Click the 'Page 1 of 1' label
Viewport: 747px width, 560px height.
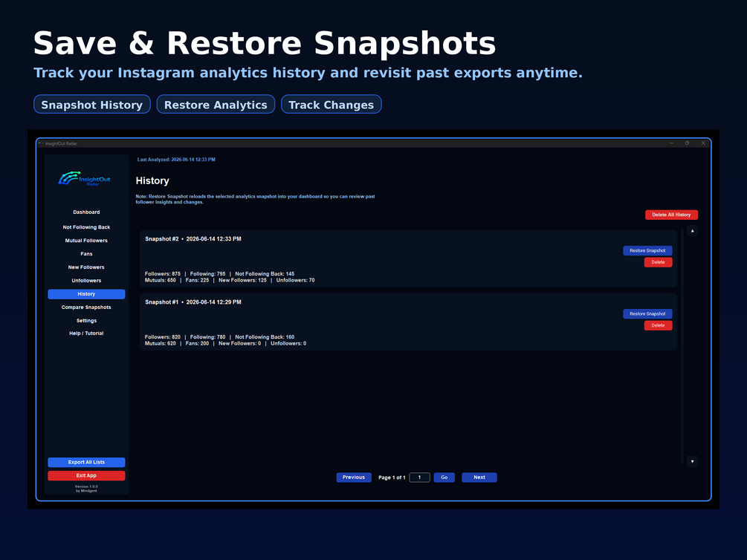[x=392, y=478]
